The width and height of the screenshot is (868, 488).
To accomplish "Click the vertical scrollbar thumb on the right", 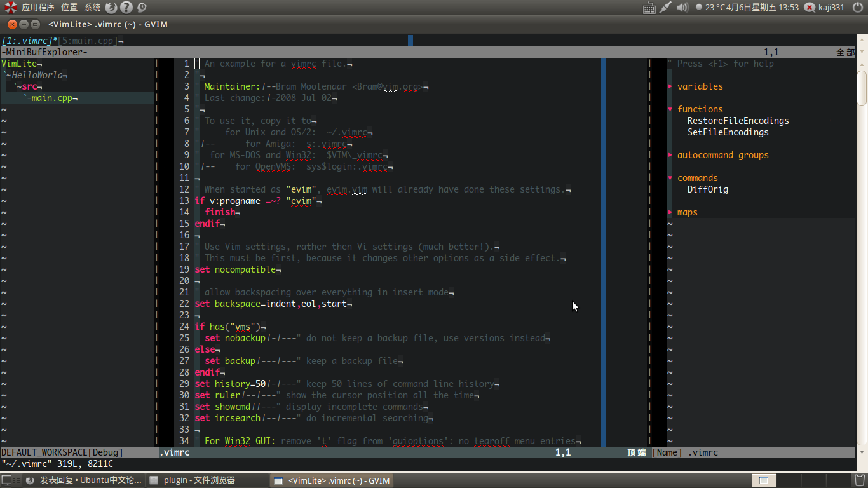I will (x=862, y=88).
